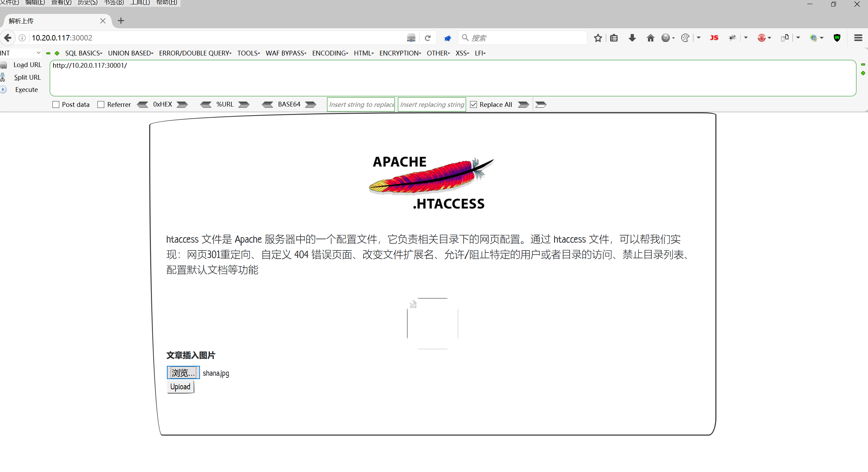This screenshot has width=868, height=472.
Task: Uncheck the Replace All checkbox
Action: tap(474, 104)
